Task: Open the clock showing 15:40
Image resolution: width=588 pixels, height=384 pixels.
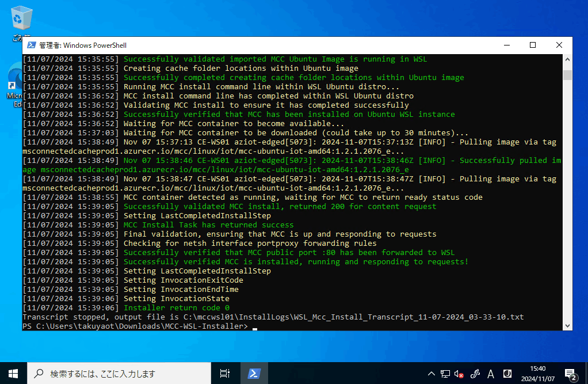Action: point(538,374)
